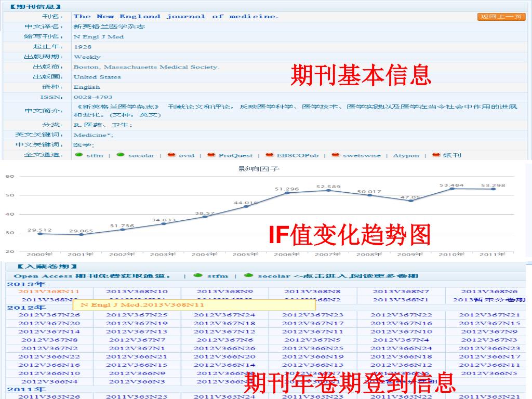This screenshot has width=532, height=399.
Task: Click the red dot icon before swetswise
Action: pyautogui.click(x=336, y=155)
